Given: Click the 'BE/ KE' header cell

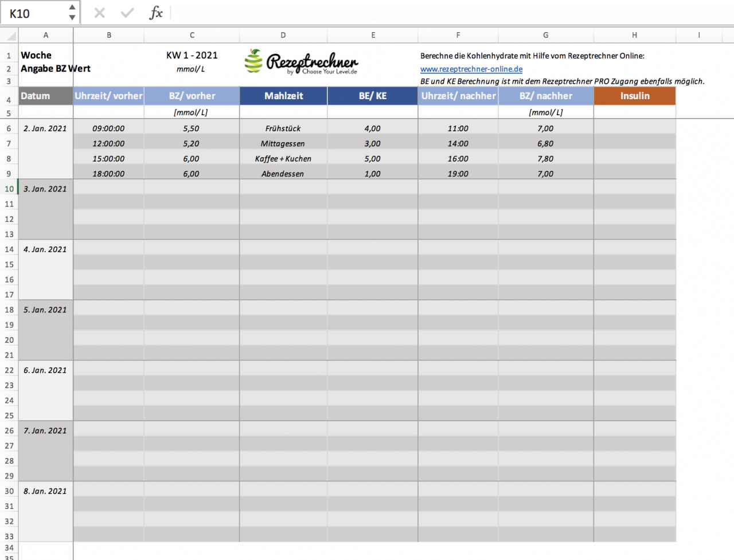Looking at the screenshot, I should click(373, 96).
